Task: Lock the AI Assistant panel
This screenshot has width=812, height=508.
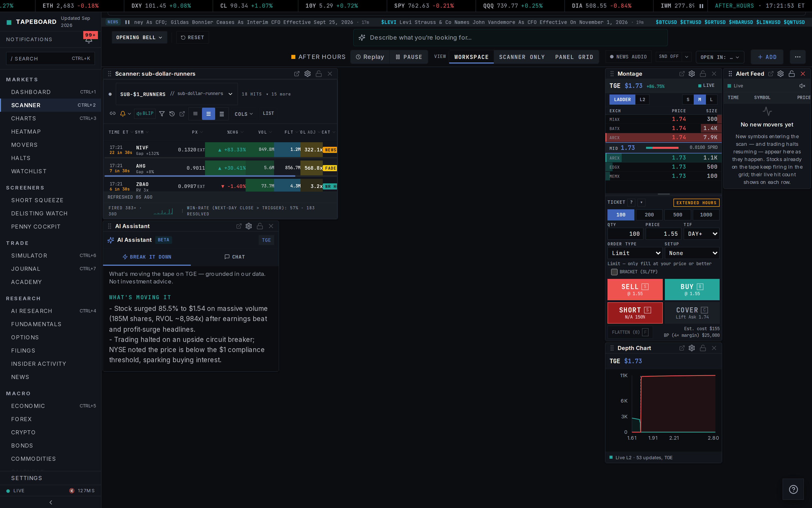Action: click(x=260, y=226)
